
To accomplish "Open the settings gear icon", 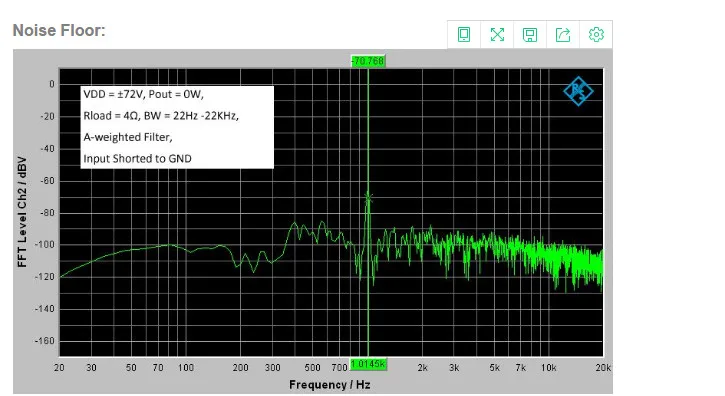I will (596, 34).
